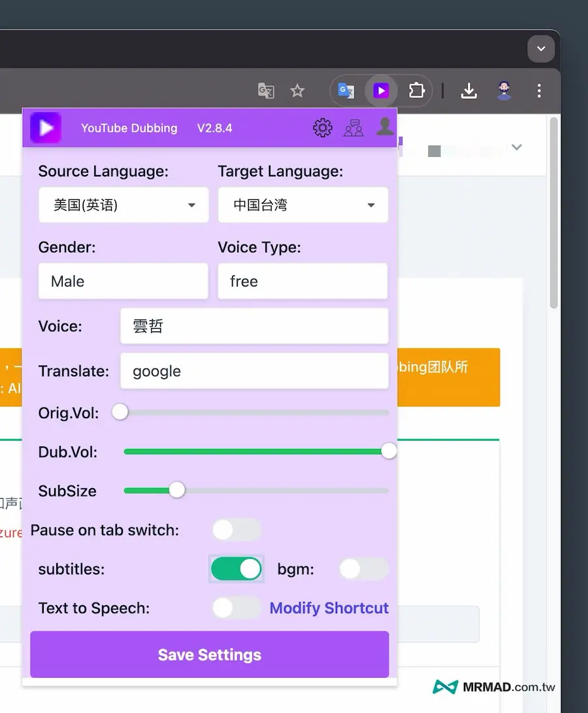
Task: Expand the tab search chevron at top right
Action: coord(541,49)
